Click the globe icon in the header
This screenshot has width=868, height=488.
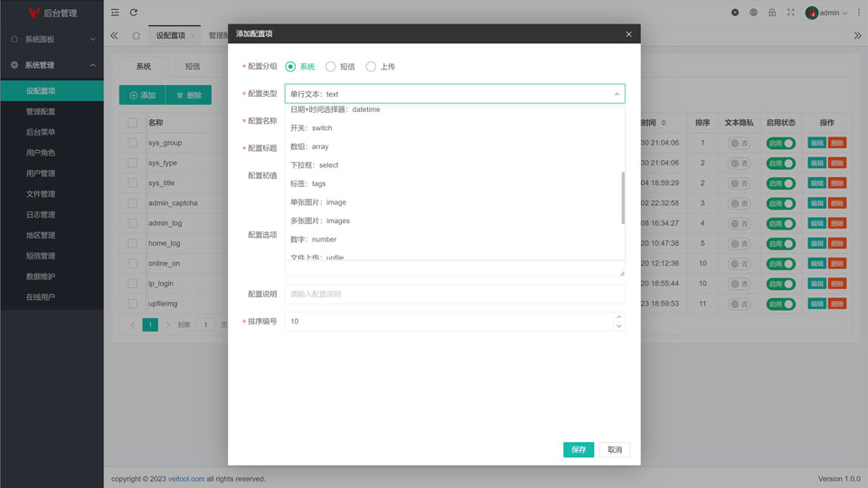(753, 13)
